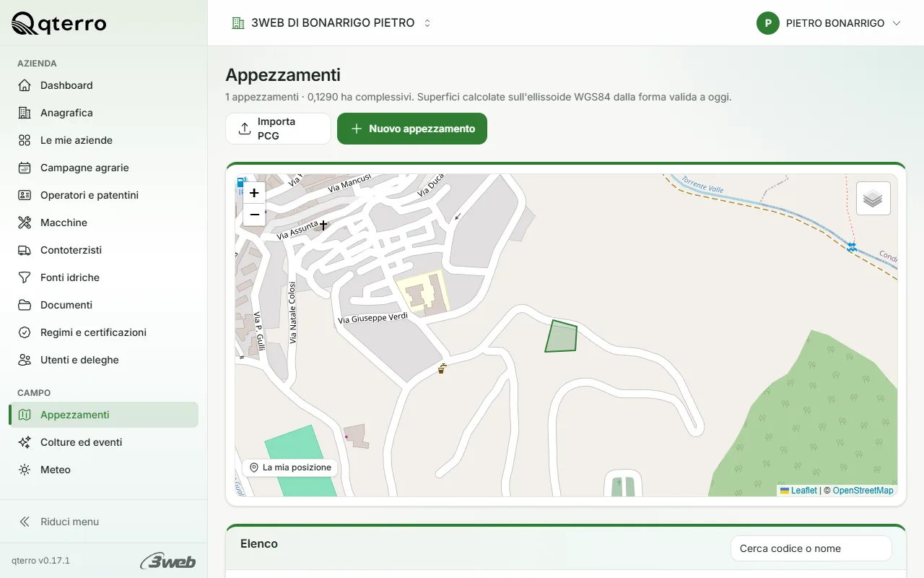Open the Leaflet attribution link
Image resolution: width=924 pixels, height=578 pixels.
[x=798, y=491]
